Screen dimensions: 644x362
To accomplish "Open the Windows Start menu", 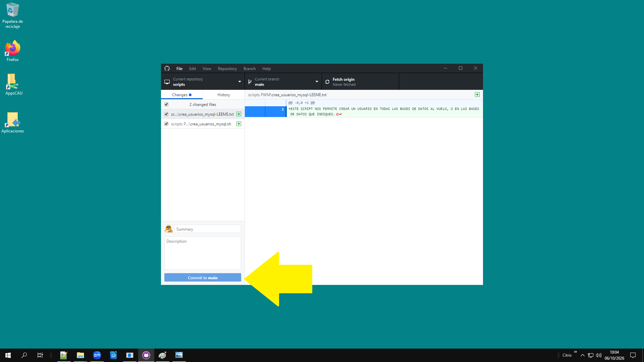I will (8, 355).
